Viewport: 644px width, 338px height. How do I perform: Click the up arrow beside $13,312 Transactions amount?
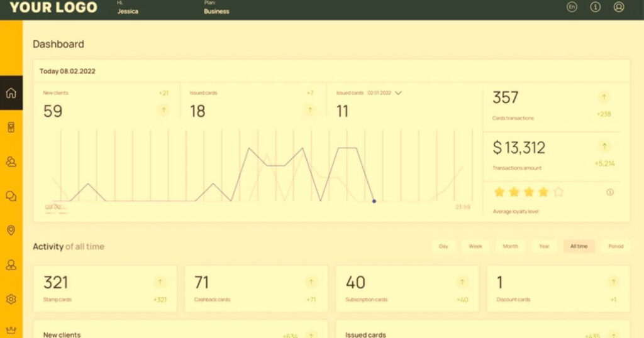click(x=604, y=146)
